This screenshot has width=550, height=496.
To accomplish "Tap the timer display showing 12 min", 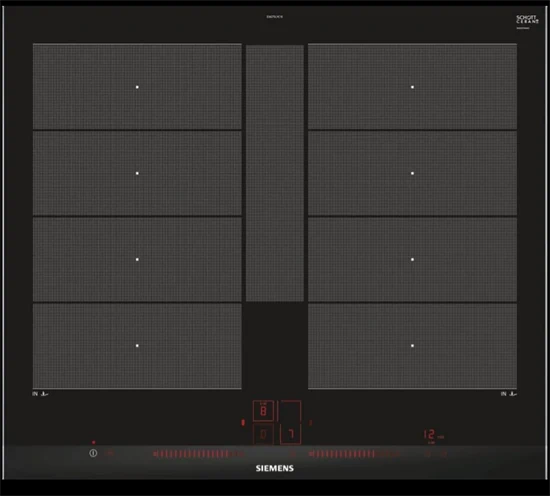I will coord(434,435).
